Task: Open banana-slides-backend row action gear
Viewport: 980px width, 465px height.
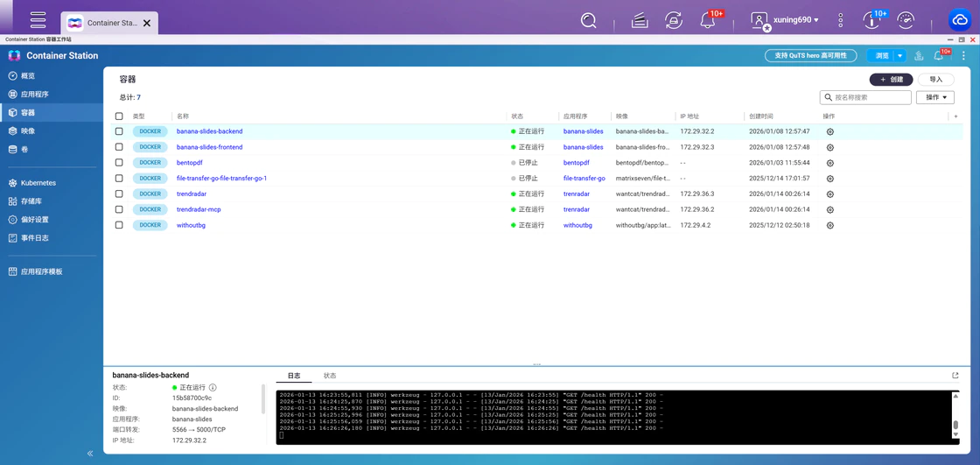Action: (x=830, y=132)
